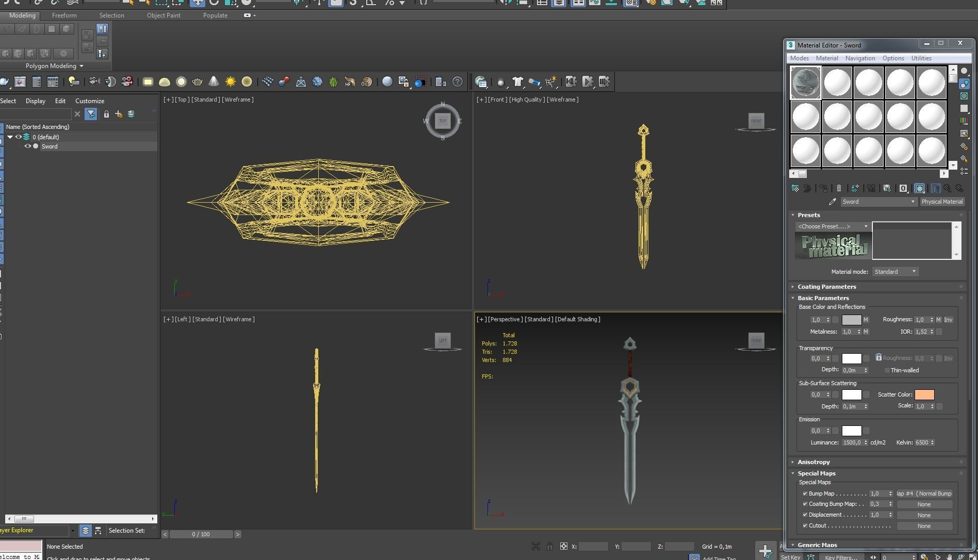Click Assign Material to Selection icon
The height and width of the screenshot is (560, 978).
(823, 189)
